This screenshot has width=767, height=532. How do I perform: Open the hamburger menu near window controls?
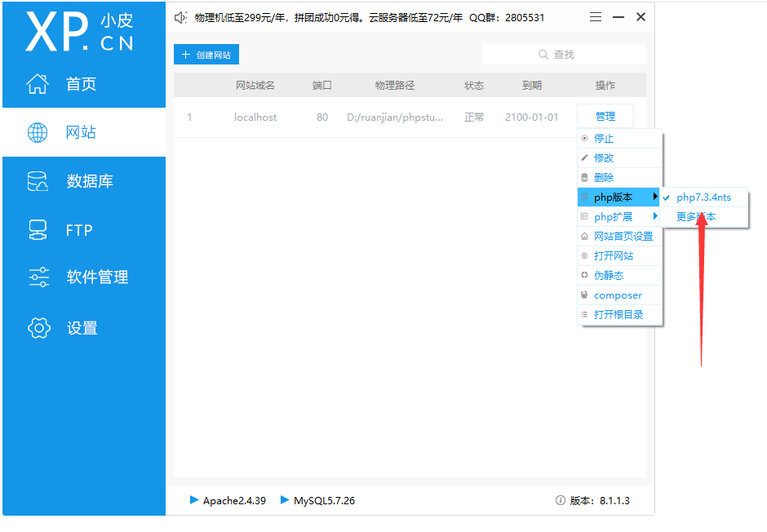pyautogui.click(x=595, y=16)
